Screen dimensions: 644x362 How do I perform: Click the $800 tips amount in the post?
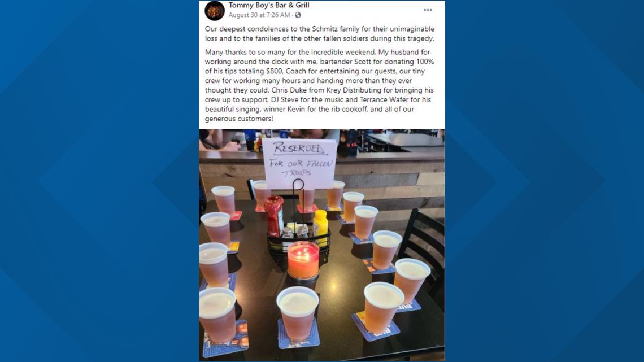pos(273,71)
